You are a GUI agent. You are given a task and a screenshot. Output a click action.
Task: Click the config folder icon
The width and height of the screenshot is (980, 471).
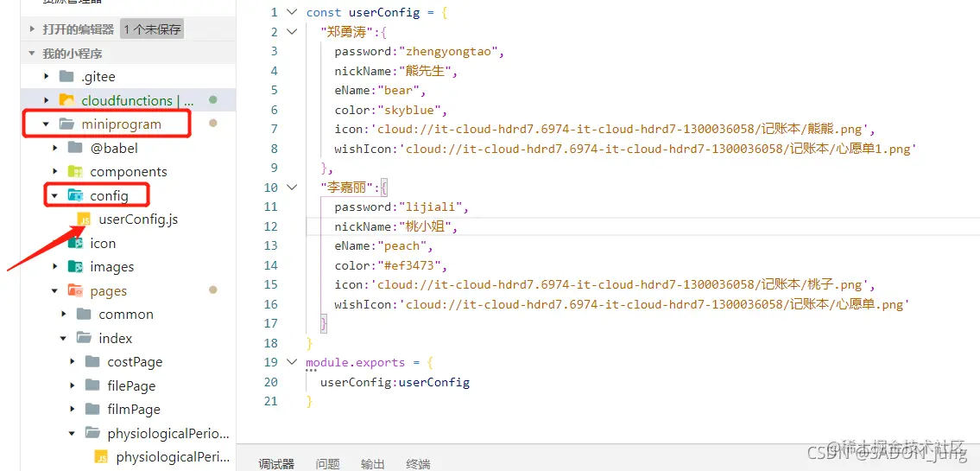point(75,196)
